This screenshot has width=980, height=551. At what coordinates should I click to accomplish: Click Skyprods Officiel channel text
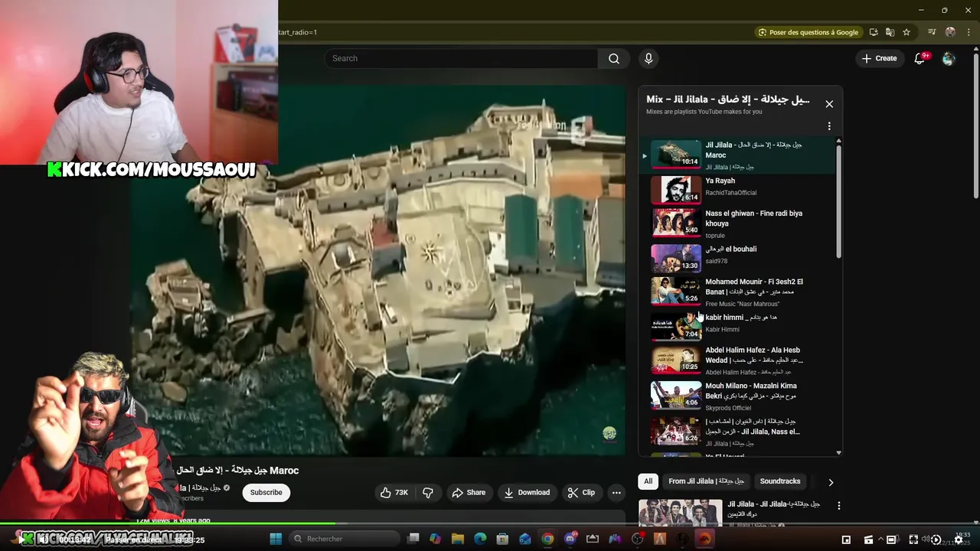point(728,408)
